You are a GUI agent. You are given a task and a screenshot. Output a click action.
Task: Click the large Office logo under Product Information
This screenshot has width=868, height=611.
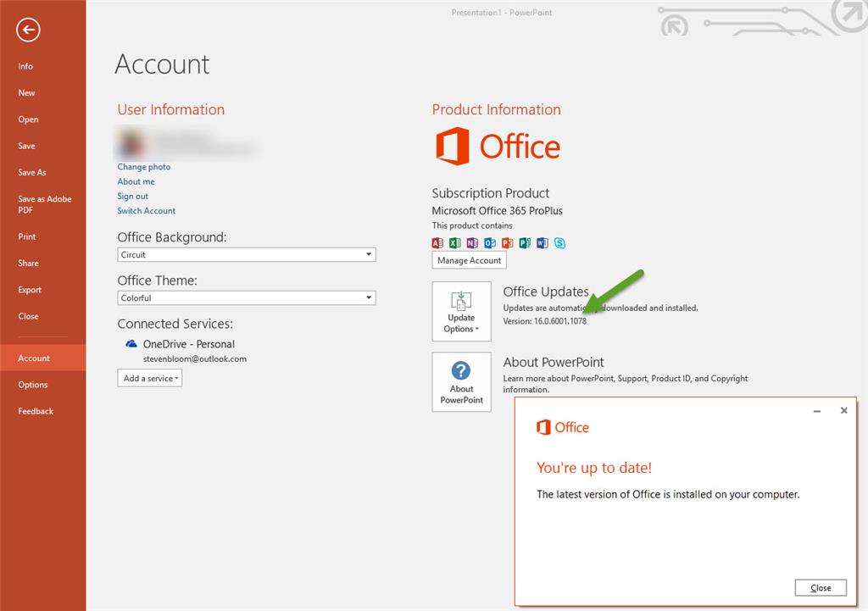pos(498,146)
